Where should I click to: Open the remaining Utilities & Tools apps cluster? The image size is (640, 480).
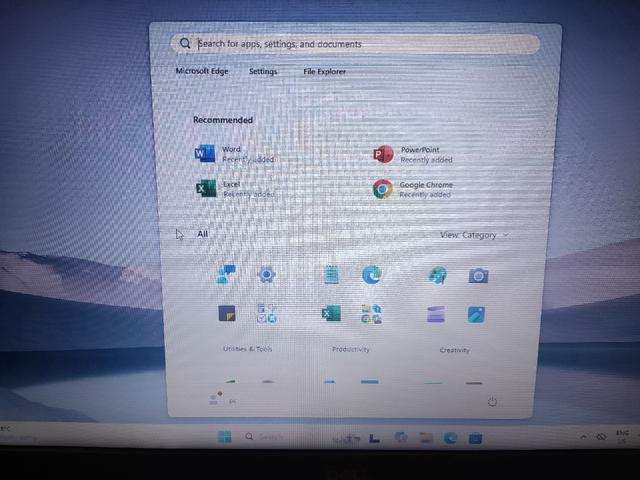point(267,313)
